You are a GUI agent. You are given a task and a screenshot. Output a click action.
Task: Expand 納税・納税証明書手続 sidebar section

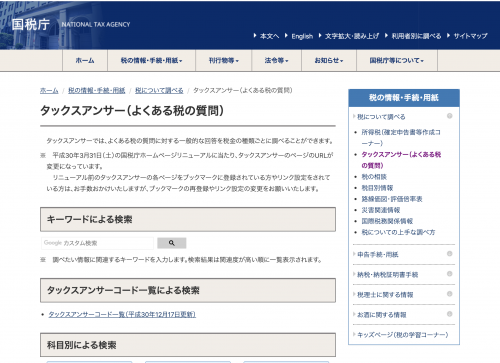coord(387,275)
